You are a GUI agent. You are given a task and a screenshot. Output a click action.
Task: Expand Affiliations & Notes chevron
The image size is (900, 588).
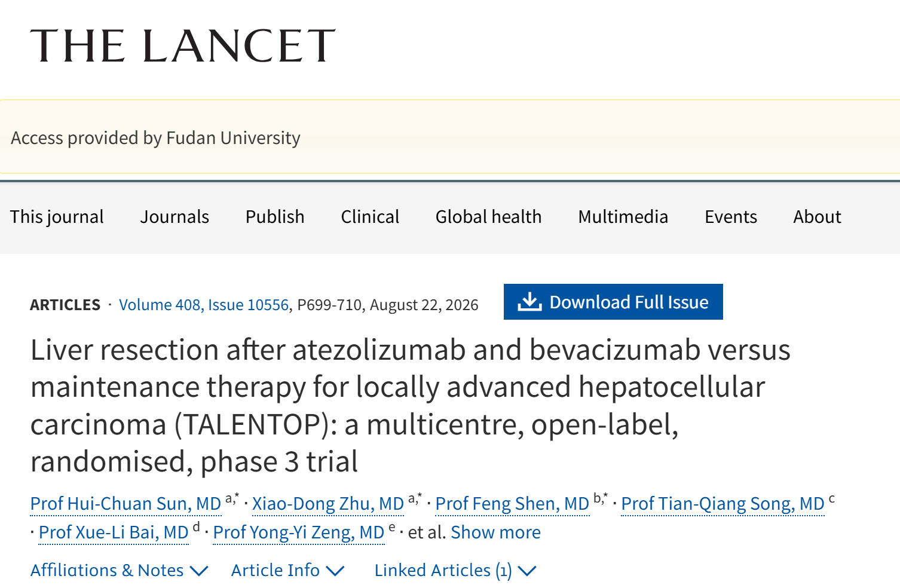pos(199,571)
